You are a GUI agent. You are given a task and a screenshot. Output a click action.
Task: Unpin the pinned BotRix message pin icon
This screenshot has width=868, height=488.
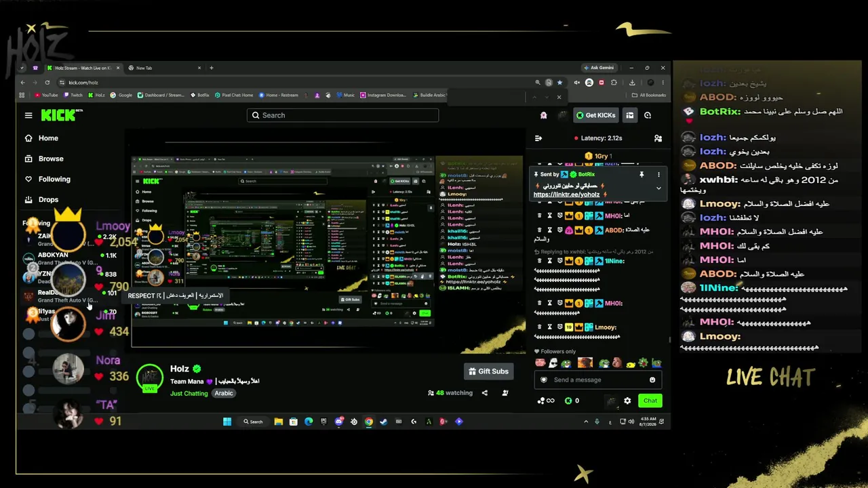click(642, 175)
